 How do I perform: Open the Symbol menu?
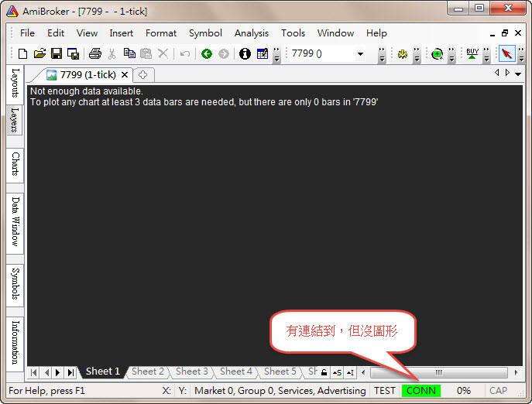pyautogui.click(x=205, y=33)
